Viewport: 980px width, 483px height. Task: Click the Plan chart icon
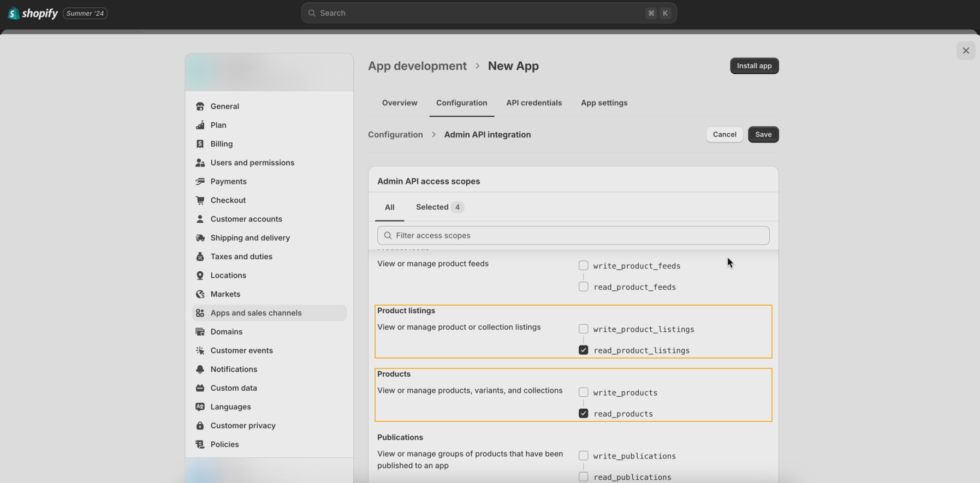(200, 125)
